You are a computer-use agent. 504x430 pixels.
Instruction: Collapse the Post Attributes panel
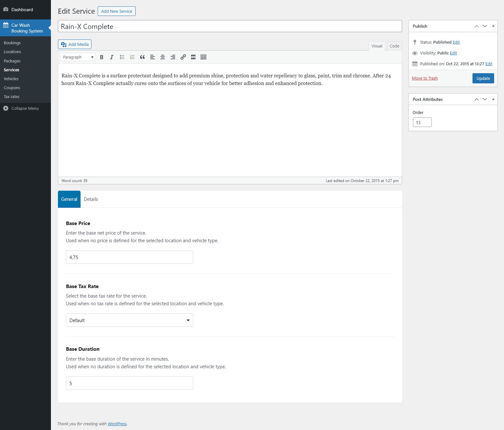tap(493, 99)
